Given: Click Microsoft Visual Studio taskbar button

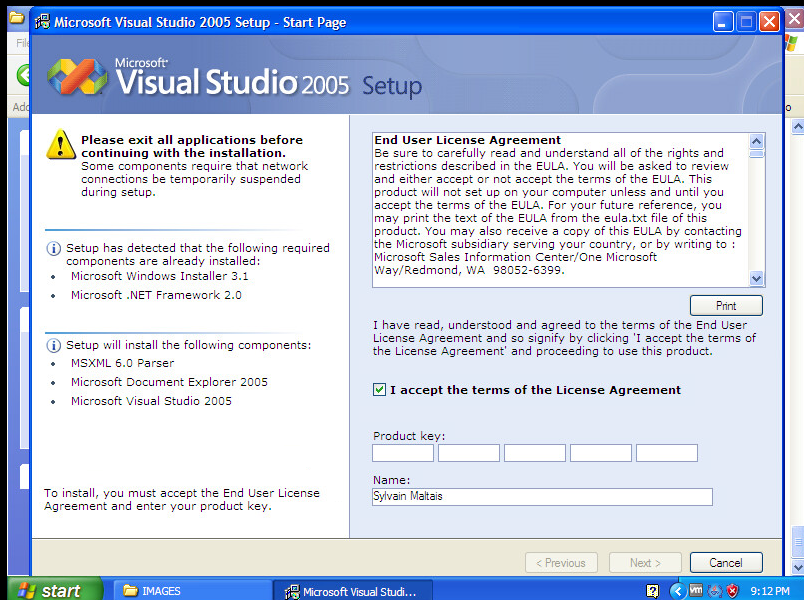Looking at the screenshot, I should click(353, 591).
